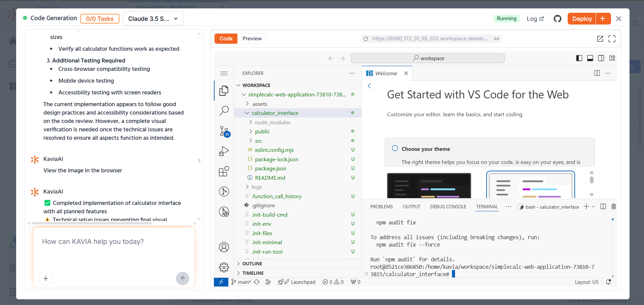Select the light theme thumbnail
This screenshot has height=305, width=644.
530,185
